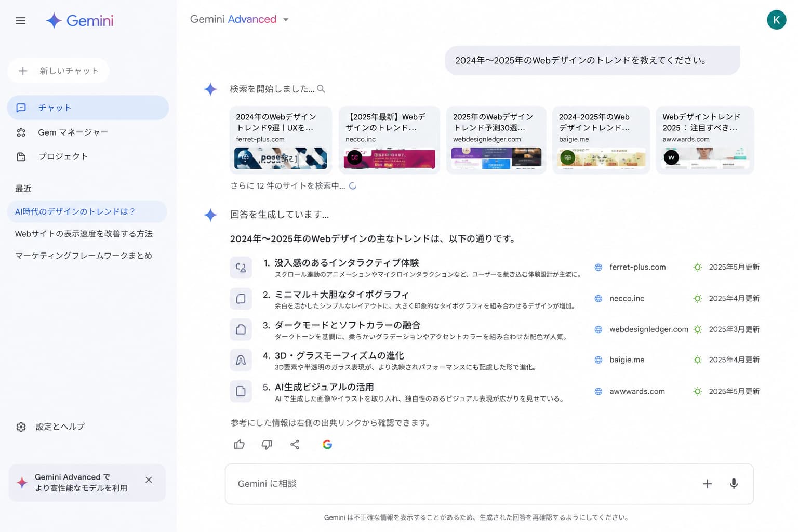Screen dimensions: 798x532
Task: Click the 回答を生成しています status text
Action: pyautogui.click(x=280, y=215)
